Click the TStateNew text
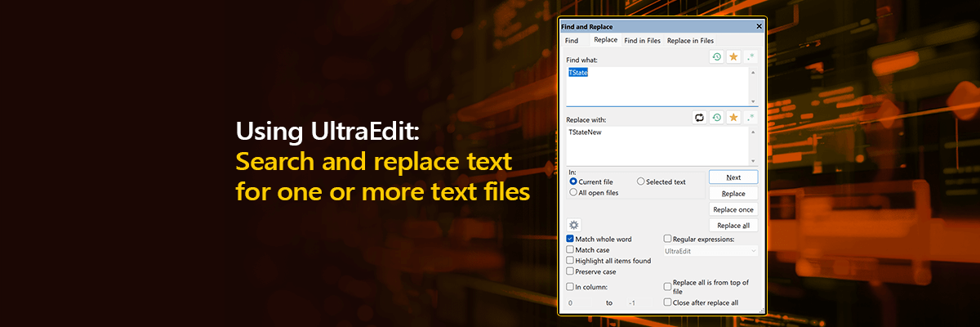 click(x=585, y=132)
